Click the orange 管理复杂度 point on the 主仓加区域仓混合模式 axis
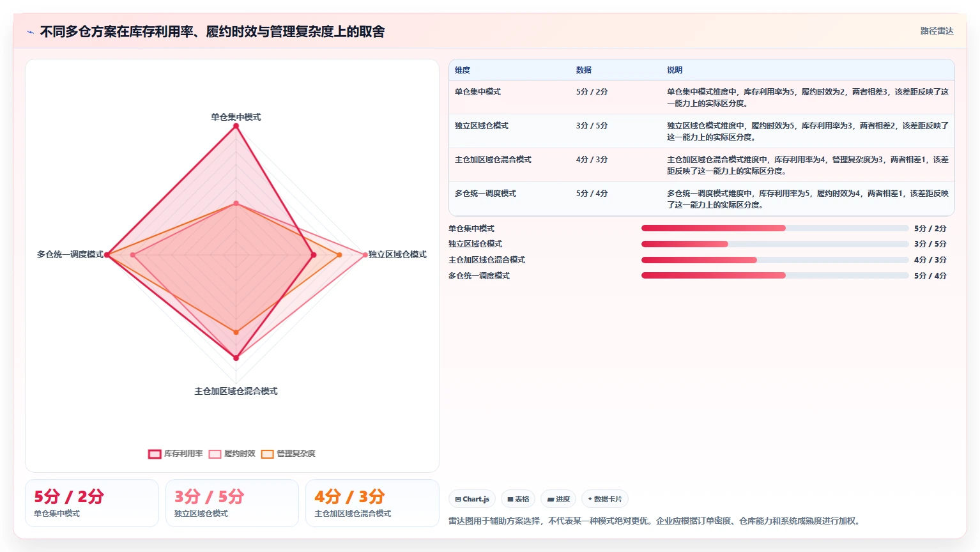Image resolution: width=980 pixels, height=552 pixels. (x=236, y=332)
